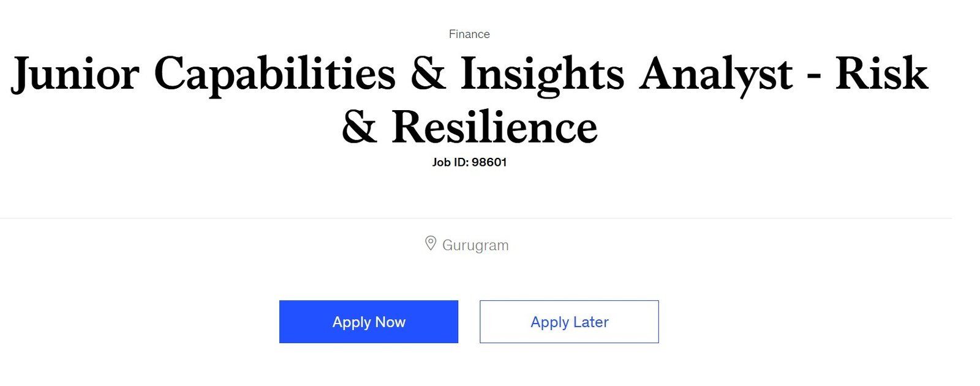Click the bold Job ID label text
The height and width of the screenshot is (386, 980).
pyautogui.click(x=450, y=162)
